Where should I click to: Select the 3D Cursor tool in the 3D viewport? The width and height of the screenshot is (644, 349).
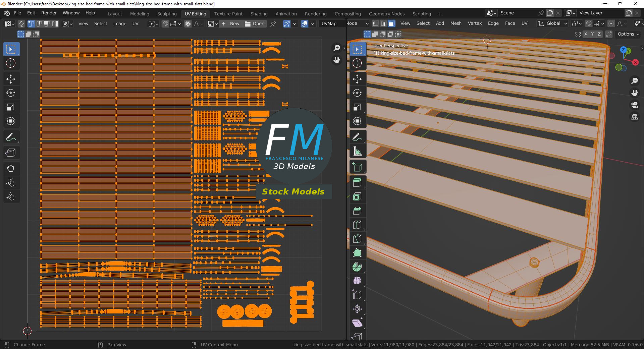click(357, 63)
